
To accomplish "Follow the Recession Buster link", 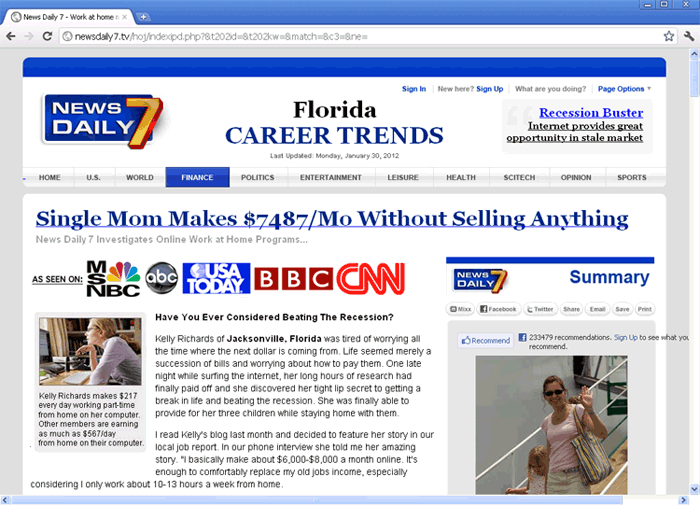I will pyautogui.click(x=590, y=113).
